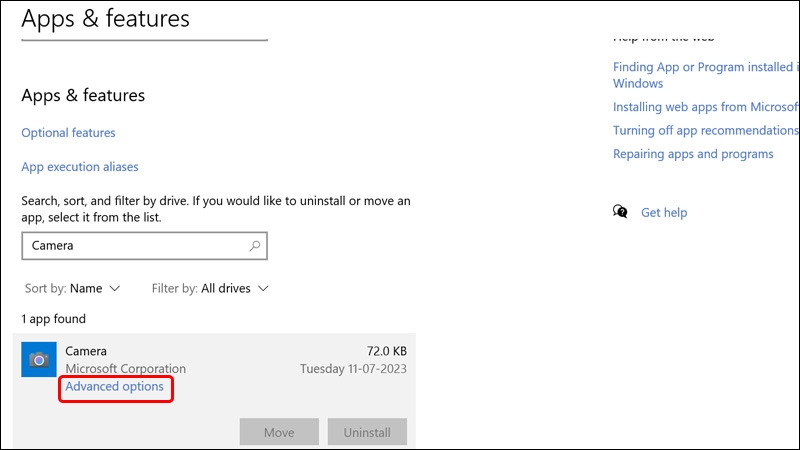Open the Camera app's Advanced options link
The width and height of the screenshot is (800, 450).
(x=114, y=387)
